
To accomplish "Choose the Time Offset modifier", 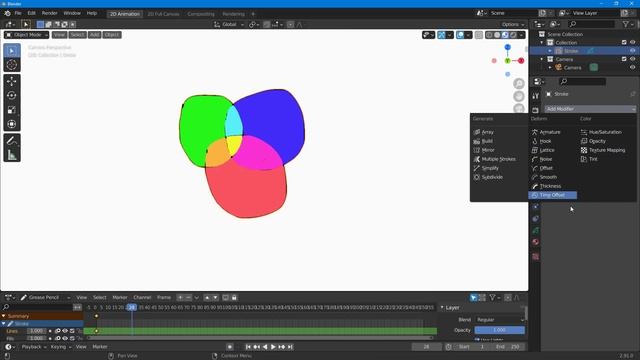I will [x=553, y=195].
